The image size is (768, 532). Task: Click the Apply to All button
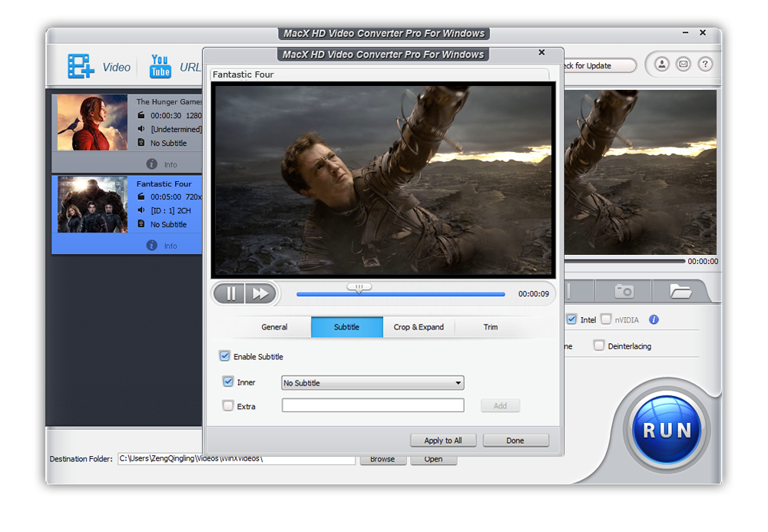pos(443,441)
